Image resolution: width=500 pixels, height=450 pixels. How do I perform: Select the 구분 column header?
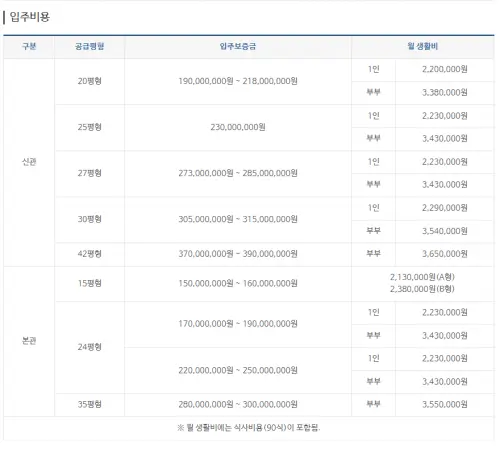point(29,46)
